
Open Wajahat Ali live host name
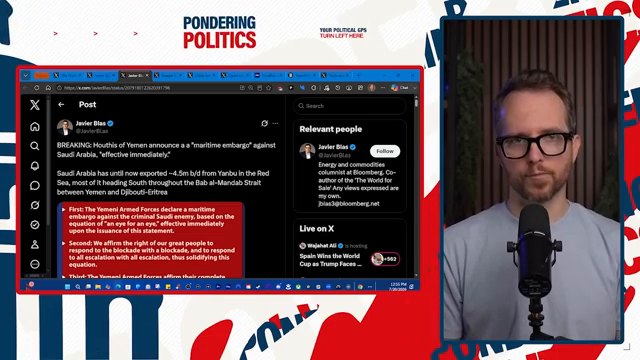(x=322, y=246)
